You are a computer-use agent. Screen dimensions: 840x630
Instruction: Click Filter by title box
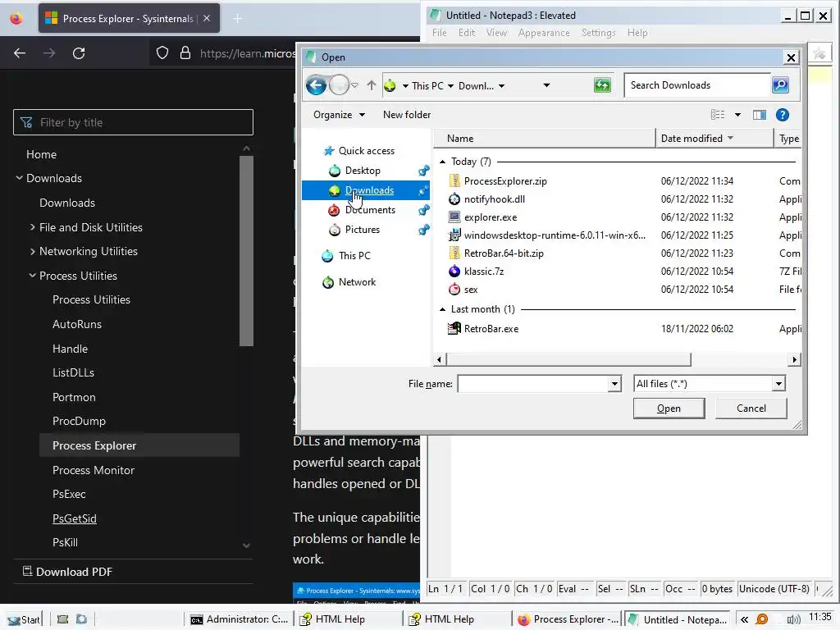click(x=134, y=122)
